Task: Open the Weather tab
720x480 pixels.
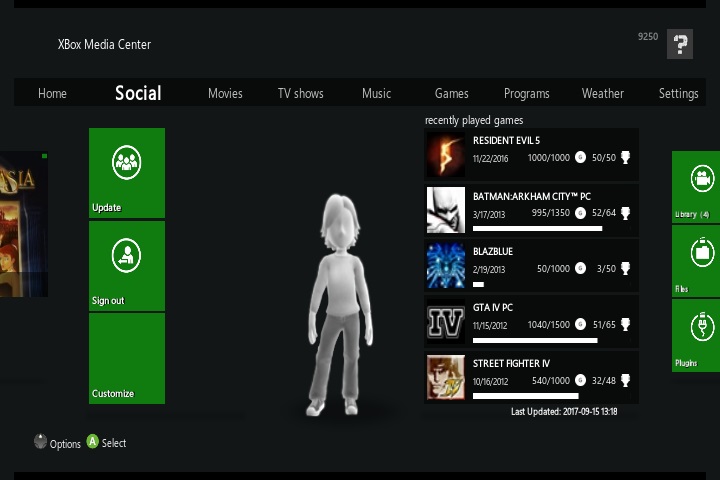Action: tap(603, 93)
